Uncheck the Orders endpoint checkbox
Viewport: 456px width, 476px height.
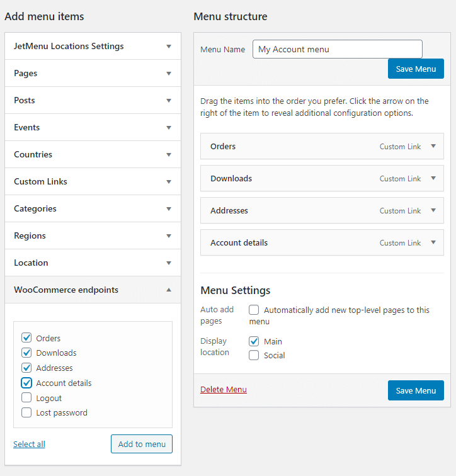26,337
